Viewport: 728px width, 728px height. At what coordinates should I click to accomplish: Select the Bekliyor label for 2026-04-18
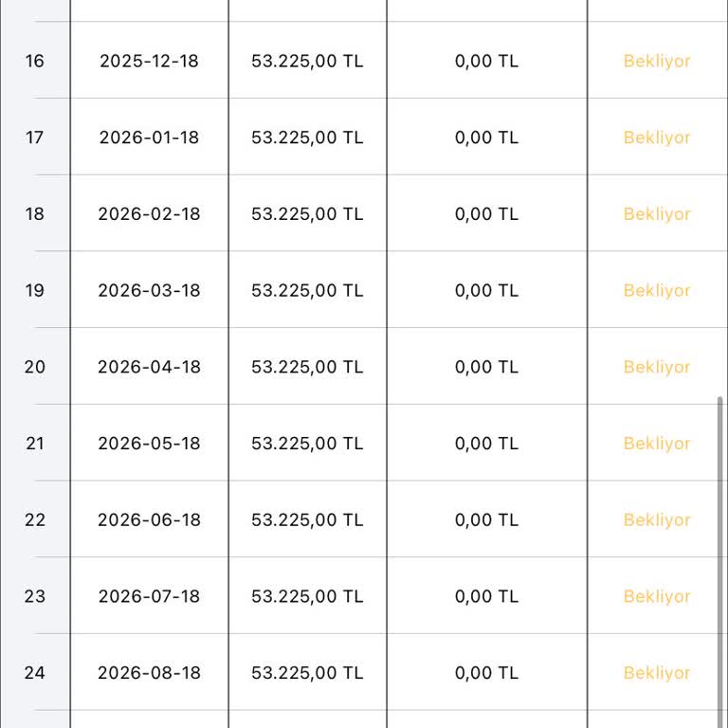(657, 367)
